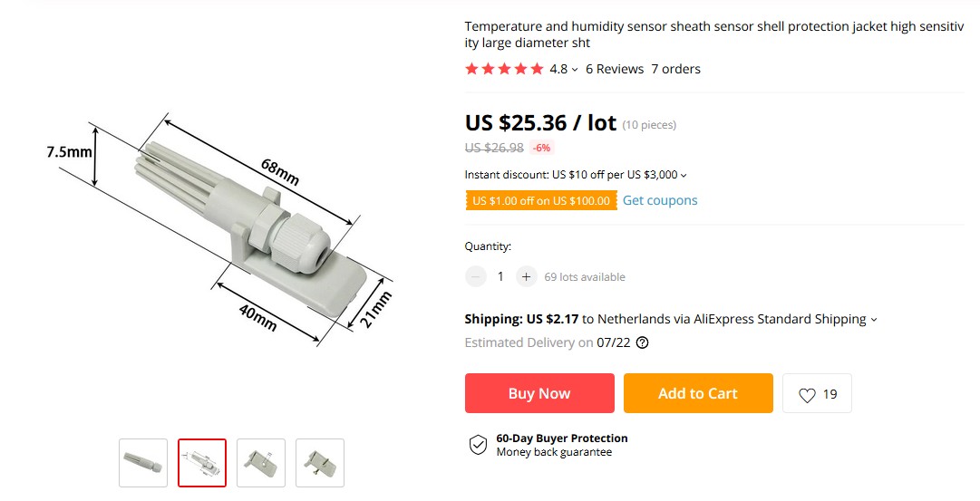The width and height of the screenshot is (980, 501).
Task: Expand the instant discount details chevron
Action: [684, 176]
